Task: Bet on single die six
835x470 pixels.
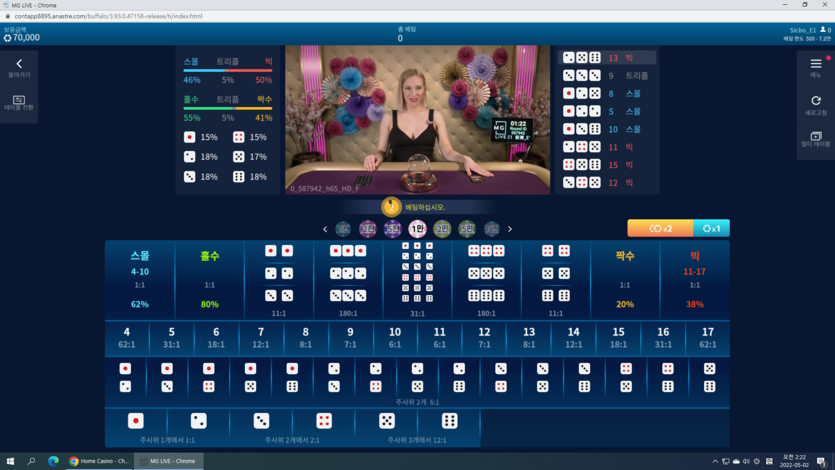Action: [449, 421]
